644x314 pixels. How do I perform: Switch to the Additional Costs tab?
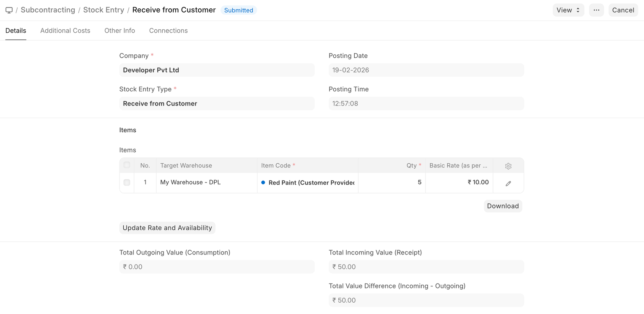tap(65, 31)
